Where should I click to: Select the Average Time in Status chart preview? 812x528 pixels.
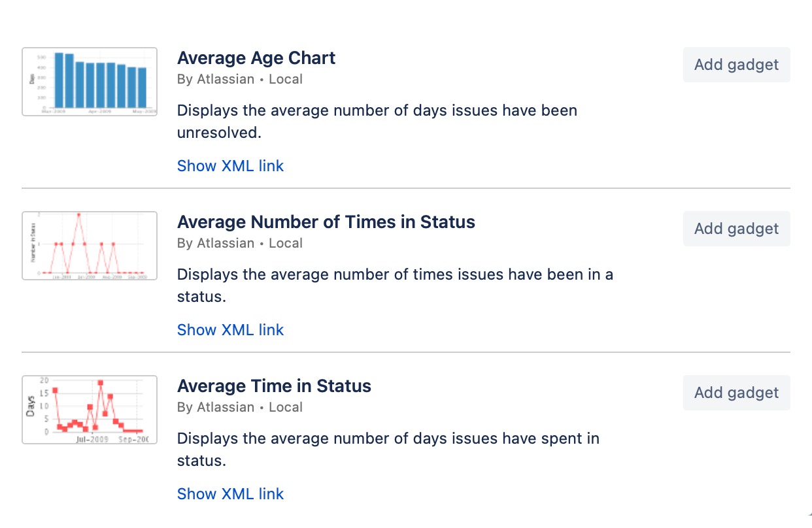(89, 409)
